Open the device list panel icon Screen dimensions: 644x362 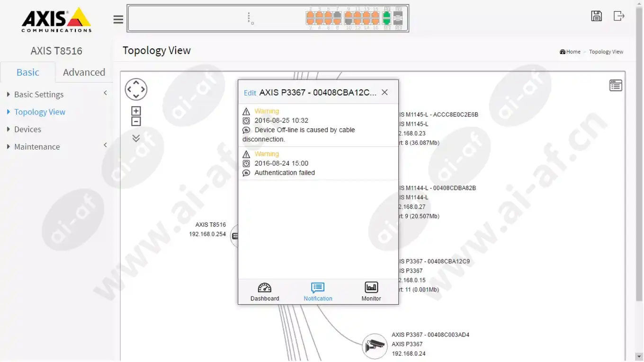coord(616,86)
